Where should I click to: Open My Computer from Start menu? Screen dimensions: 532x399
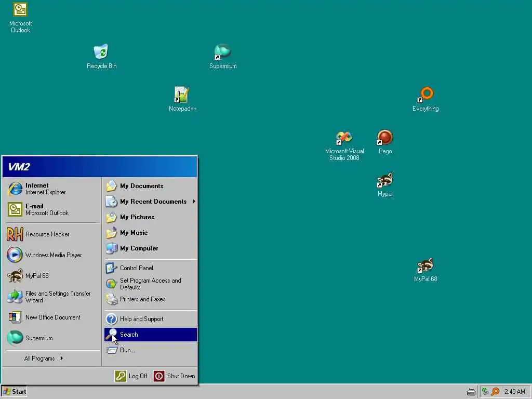(151, 248)
